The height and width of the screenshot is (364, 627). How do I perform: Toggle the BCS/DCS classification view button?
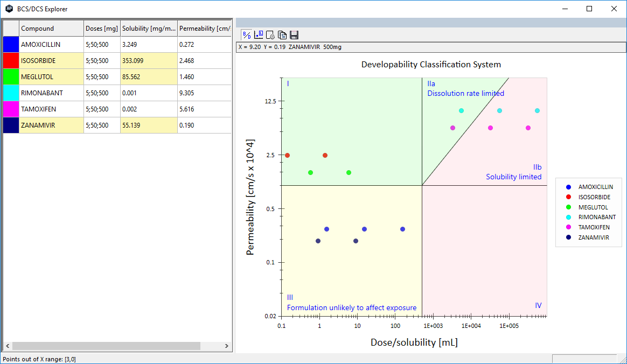247,35
